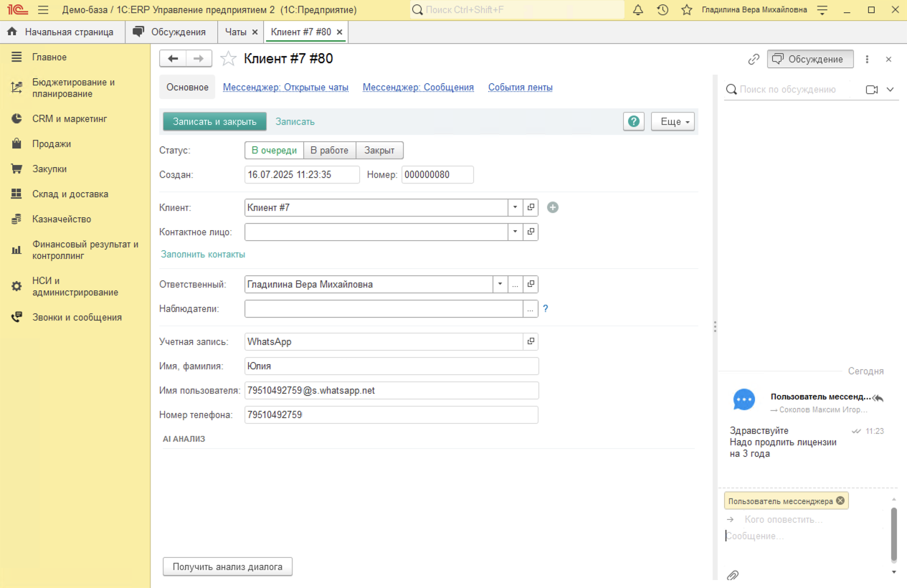Click the Заполнить контакты link

[x=203, y=255]
